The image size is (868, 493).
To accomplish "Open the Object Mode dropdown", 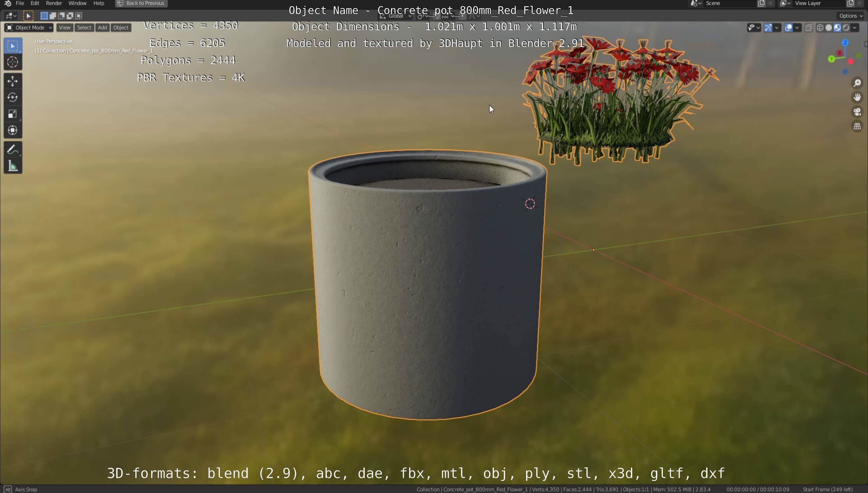I will (29, 27).
